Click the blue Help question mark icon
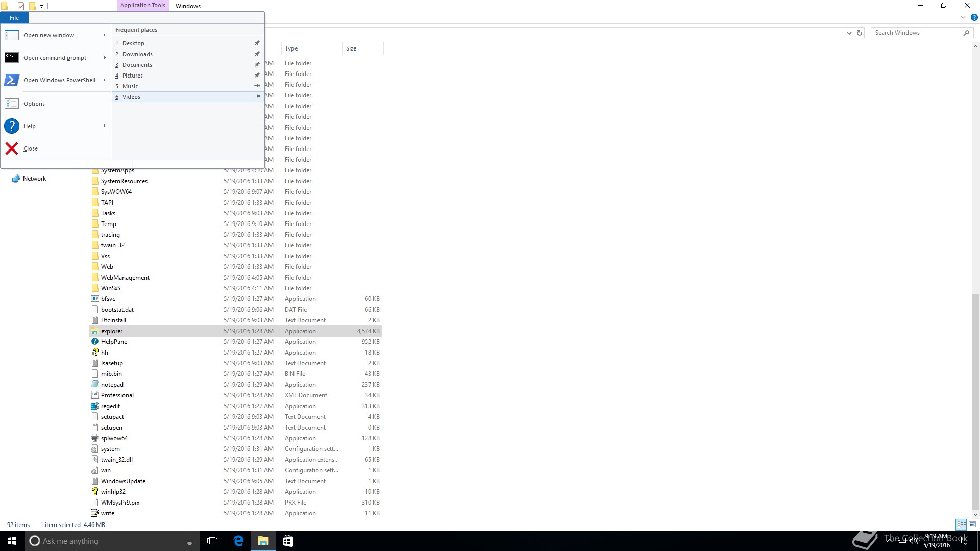The height and width of the screenshot is (551, 980). click(x=12, y=126)
